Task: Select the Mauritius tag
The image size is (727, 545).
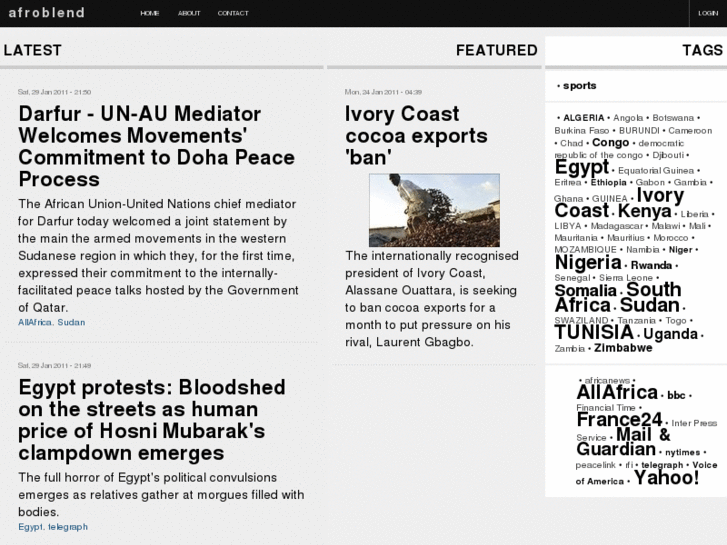Action: click(x=626, y=238)
